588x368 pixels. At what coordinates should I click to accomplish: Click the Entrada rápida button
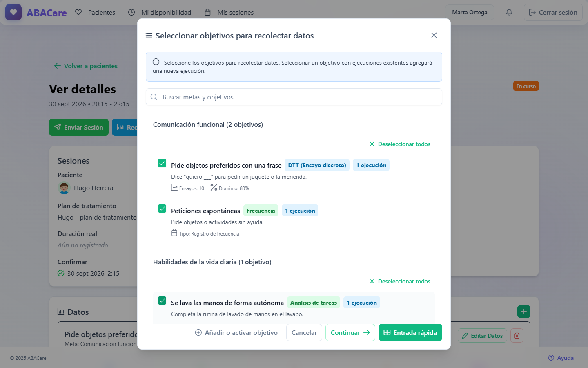[x=410, y=332]
